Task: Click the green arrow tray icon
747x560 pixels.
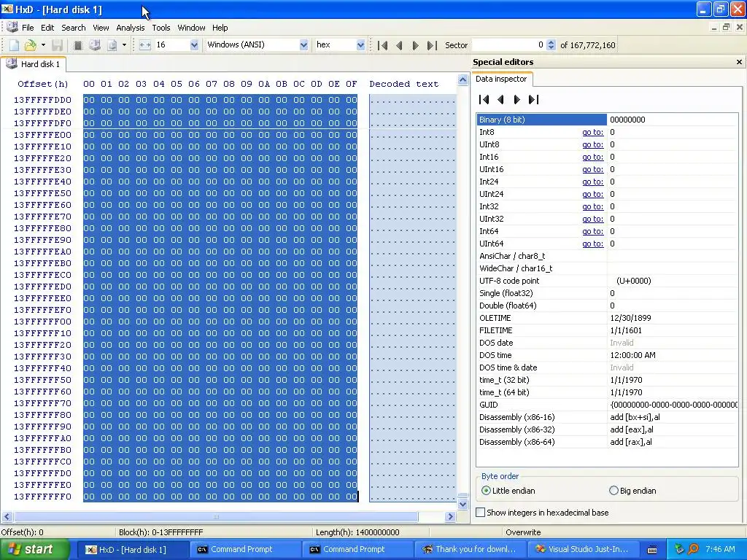Action: (x=680, y=549)
